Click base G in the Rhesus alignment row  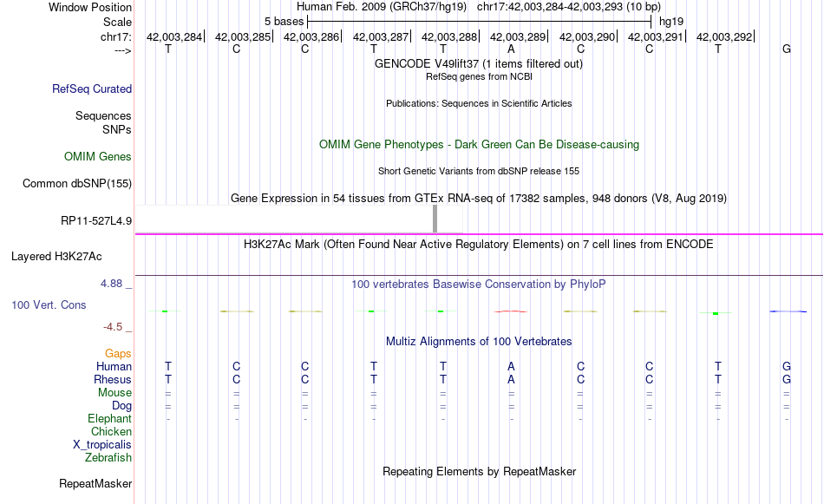[x=787, y=379]
